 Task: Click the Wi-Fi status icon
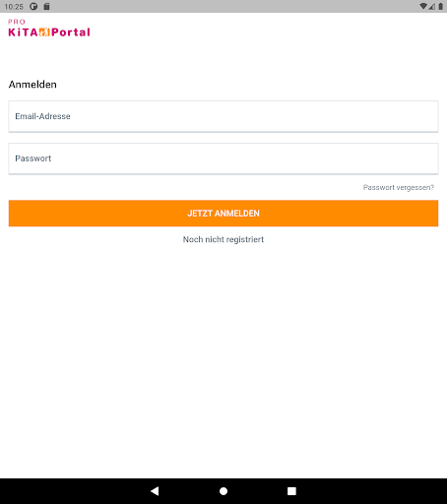tap(423, 6)
